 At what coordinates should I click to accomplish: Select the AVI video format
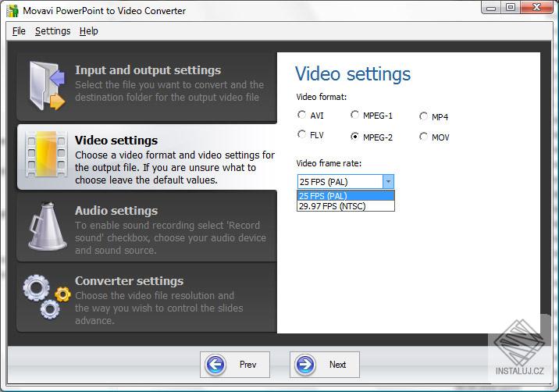tap(301, 115)
